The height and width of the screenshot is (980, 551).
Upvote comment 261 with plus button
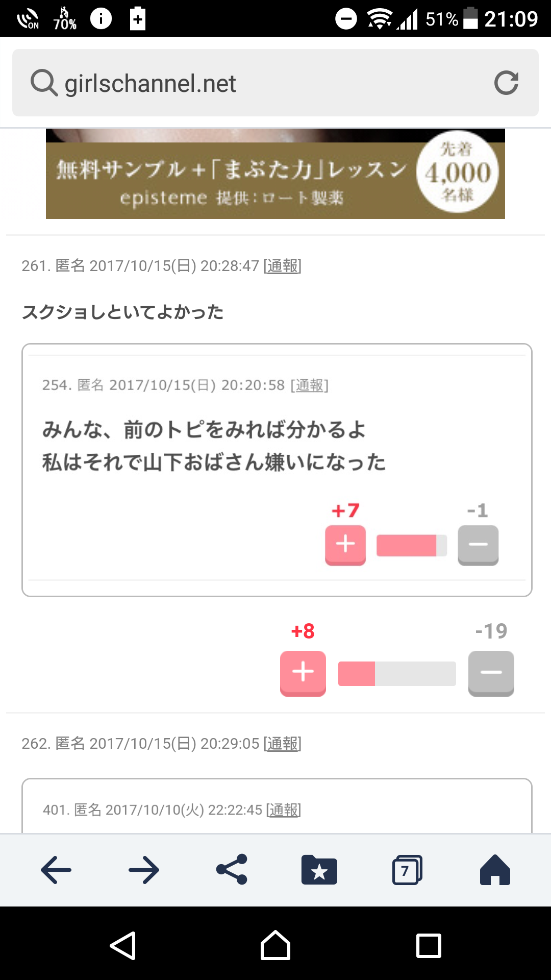click(303, 673)
